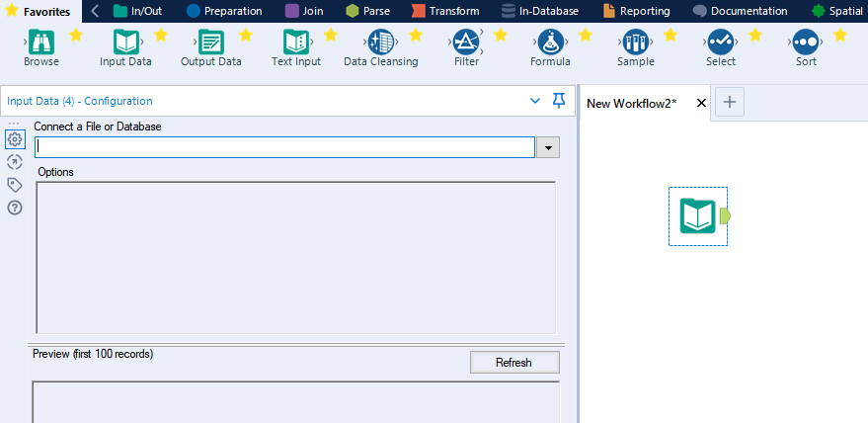Select the Sample tool
This screenshot has height=423, width=868.
[636, 42]
